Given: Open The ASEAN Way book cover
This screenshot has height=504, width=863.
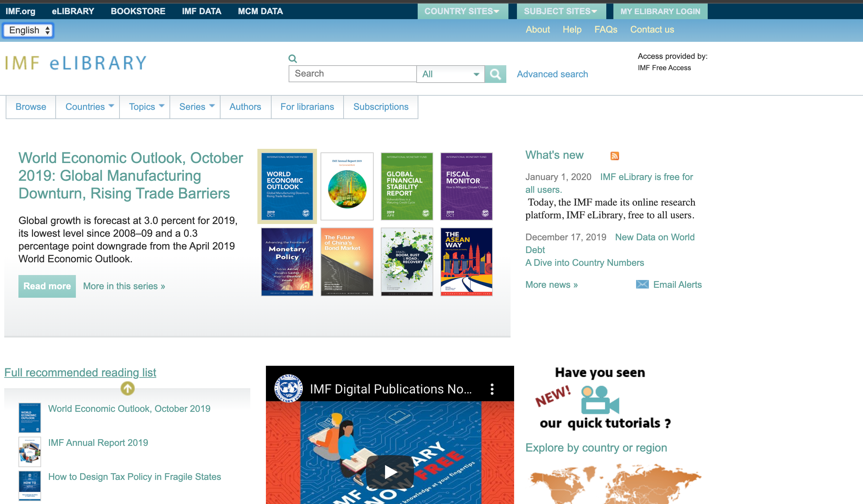Looking at the screenshot, I should 467,262.
